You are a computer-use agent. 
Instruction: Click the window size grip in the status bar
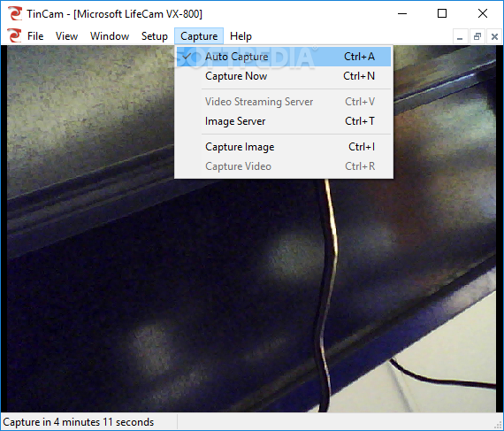tap(498, 425)
